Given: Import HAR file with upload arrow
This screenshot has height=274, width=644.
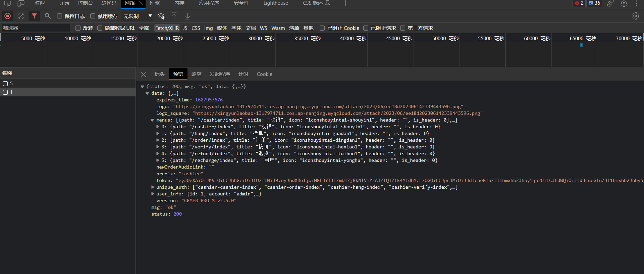Looking at the screenshot, I should pos(174,16).
